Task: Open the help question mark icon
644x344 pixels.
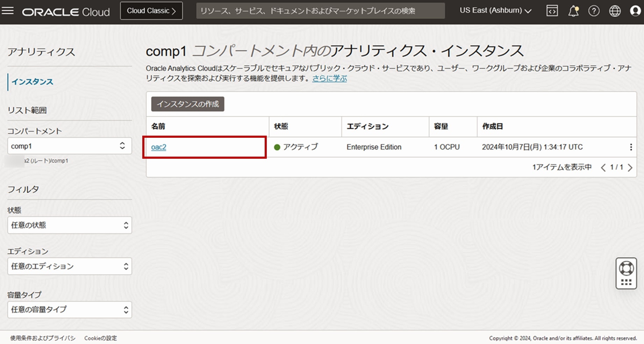Action: [x=594, y=11]
